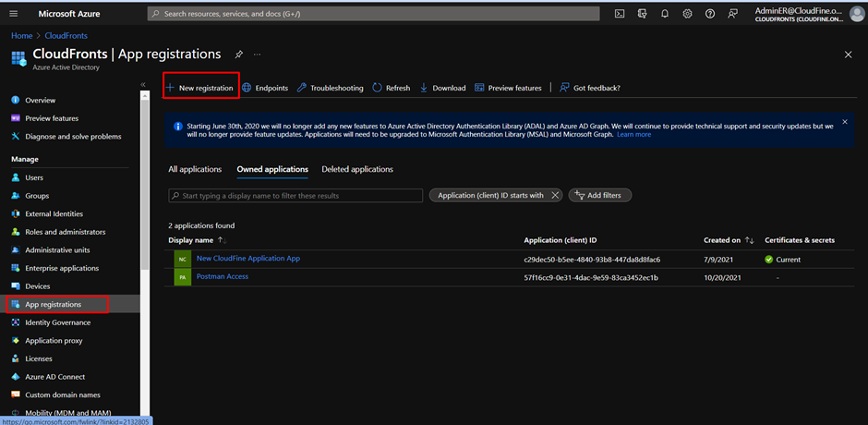868x425 pixels.
Task: Click client ID c29dec50-b5ee-4840-93b8-447da8d8fac6
Action: (592, 260)
